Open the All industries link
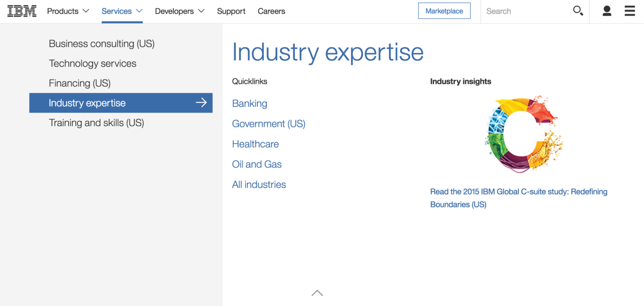 [x=259, y=185]
